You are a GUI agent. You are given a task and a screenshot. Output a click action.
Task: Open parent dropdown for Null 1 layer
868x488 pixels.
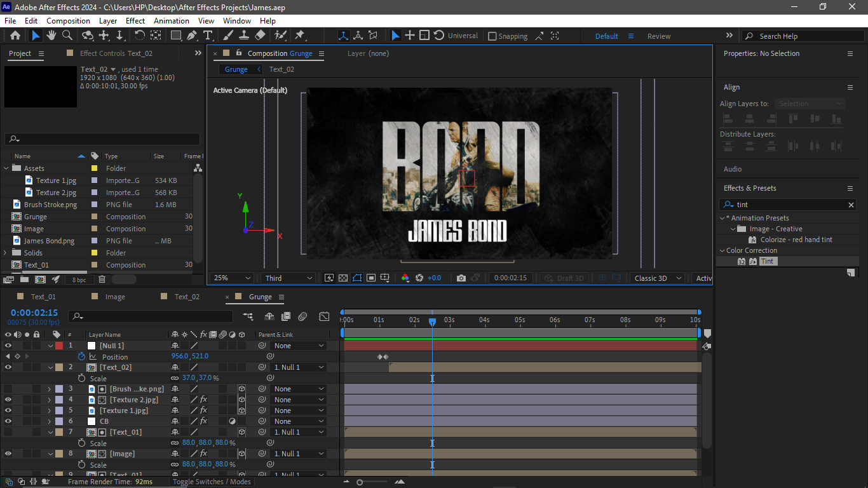coord(298,346)
